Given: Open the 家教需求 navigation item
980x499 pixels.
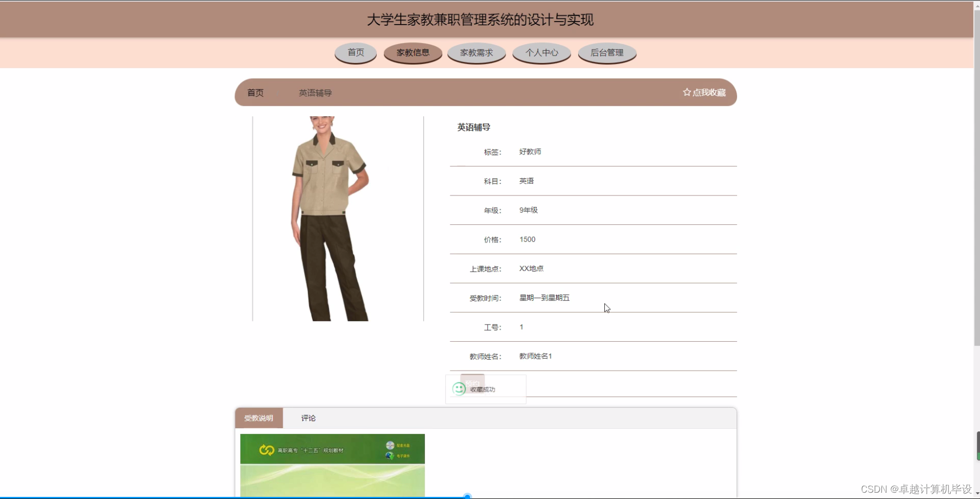Looking at the screenshot, I should [476, 52].
